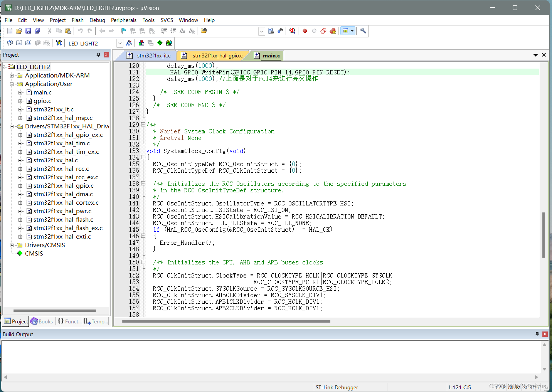Click the editor vertical scrollbar thumb

click(x=544, y=235)
